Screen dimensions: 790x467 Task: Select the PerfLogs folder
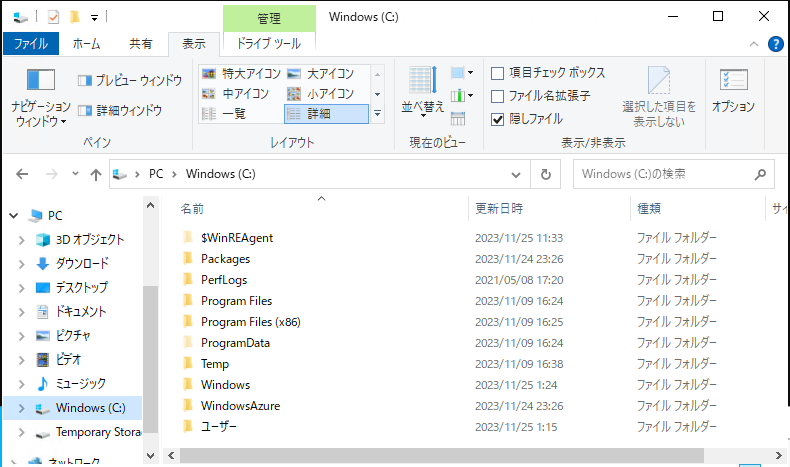coord(224,280)
